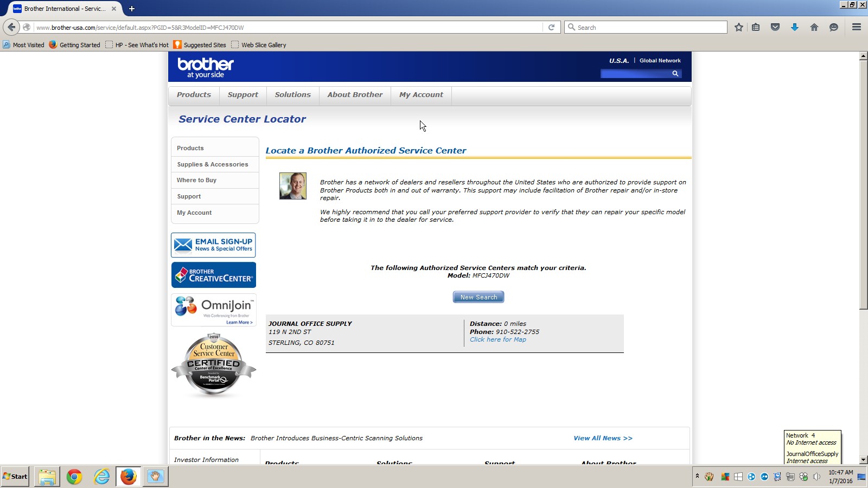Open the Firefox hamburger menu
Screen dimensions: 868x488
tap(857, 27)
